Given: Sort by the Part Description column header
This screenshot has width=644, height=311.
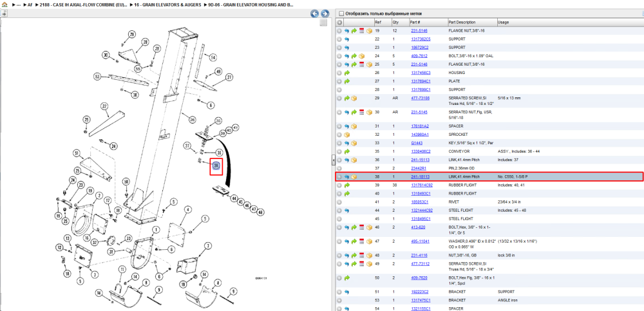Looking at the screenshot, I should [462, 22].
